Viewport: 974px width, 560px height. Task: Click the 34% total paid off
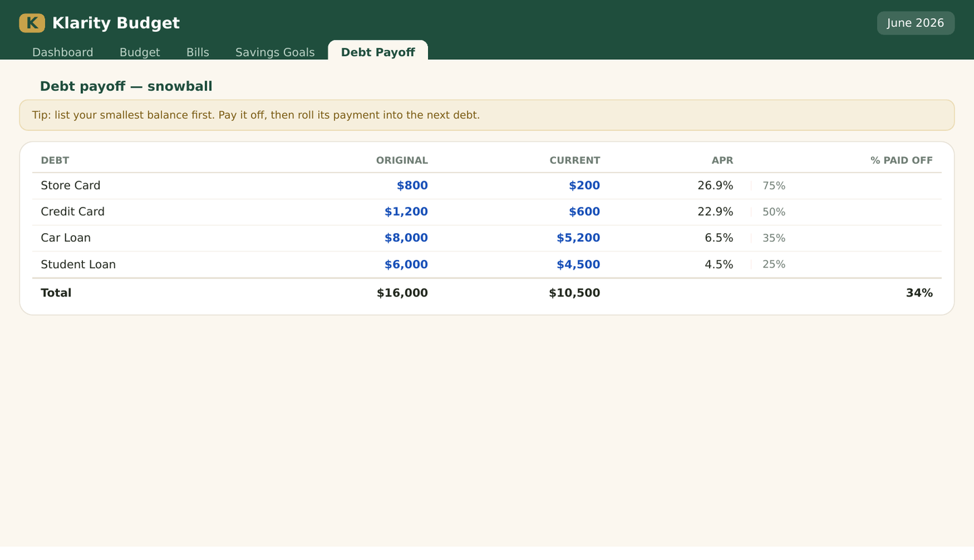point(919,292)
